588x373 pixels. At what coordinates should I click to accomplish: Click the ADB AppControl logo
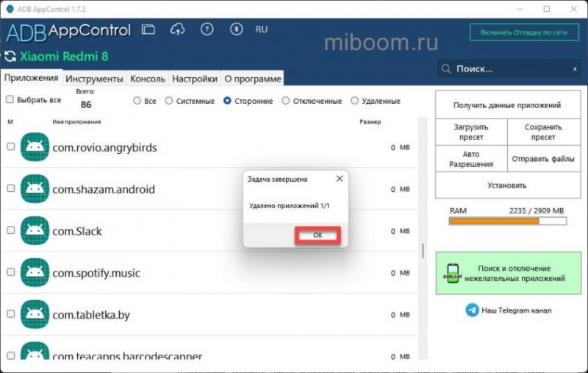pyautogui.click(x=68, y=32)
